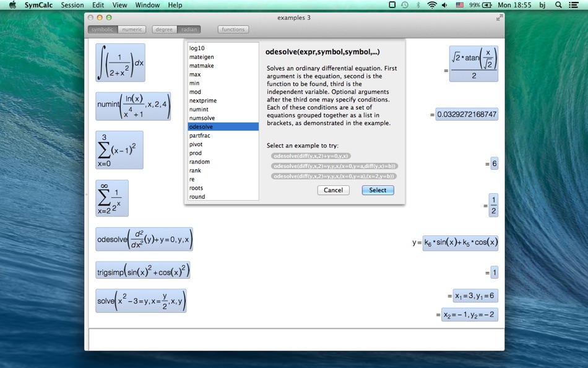Choose example ending with diff(y,x)=b))
Screen dimensions: 588x368
(334, 166)
